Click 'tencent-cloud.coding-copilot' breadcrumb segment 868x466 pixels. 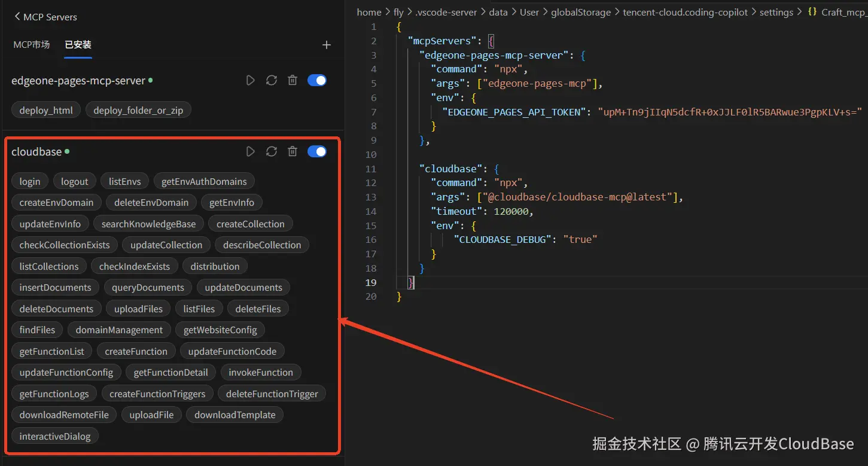(x=686, y=12)
